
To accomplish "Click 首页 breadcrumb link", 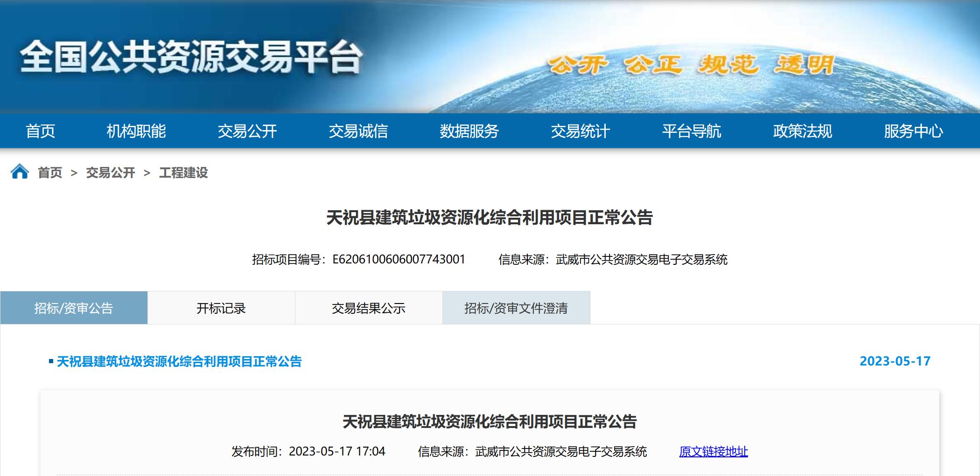I will (x=50, y=173).
